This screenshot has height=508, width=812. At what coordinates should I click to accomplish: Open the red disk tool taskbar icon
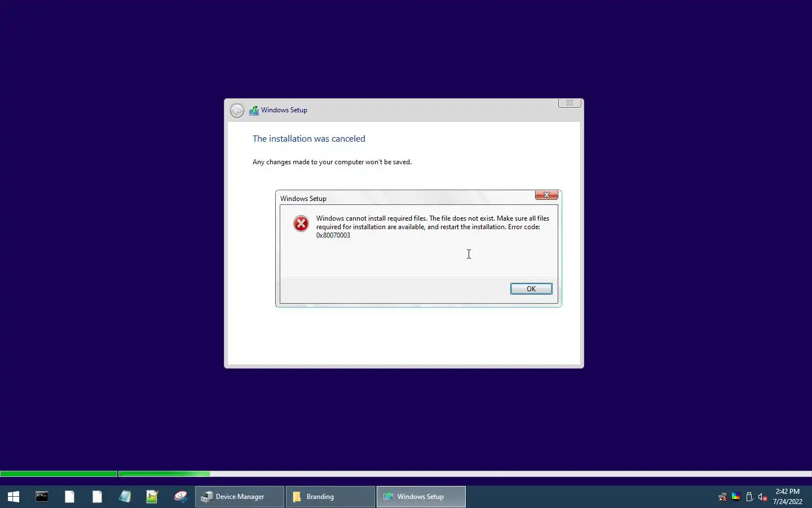pyautogui.click(x=180, y=497)
